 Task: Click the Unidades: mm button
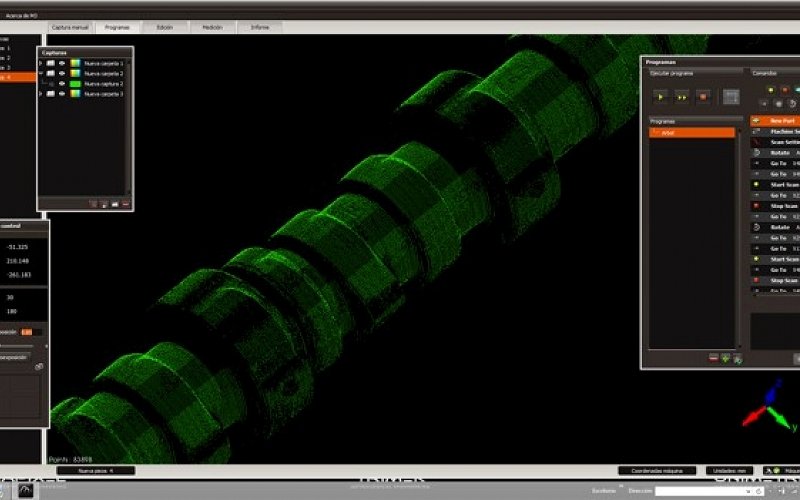[727, 470]
